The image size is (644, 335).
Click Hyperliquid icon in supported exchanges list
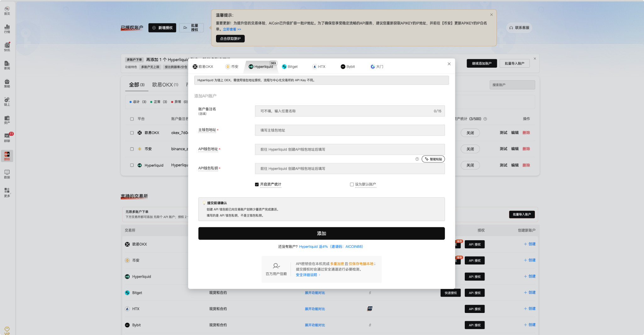[127, 276]
